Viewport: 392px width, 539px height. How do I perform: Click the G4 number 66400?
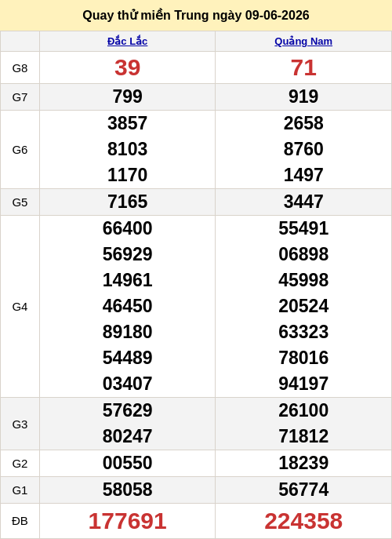tap(127, 228)
